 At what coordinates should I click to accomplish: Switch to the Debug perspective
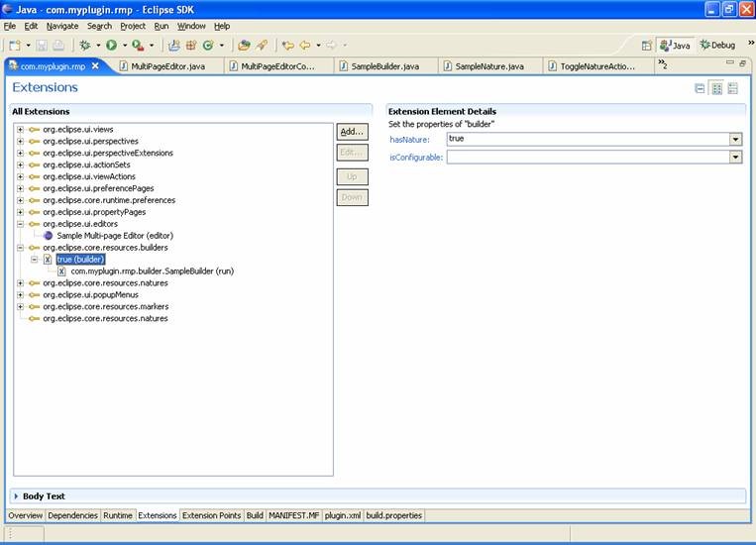(x=718, y=46)
